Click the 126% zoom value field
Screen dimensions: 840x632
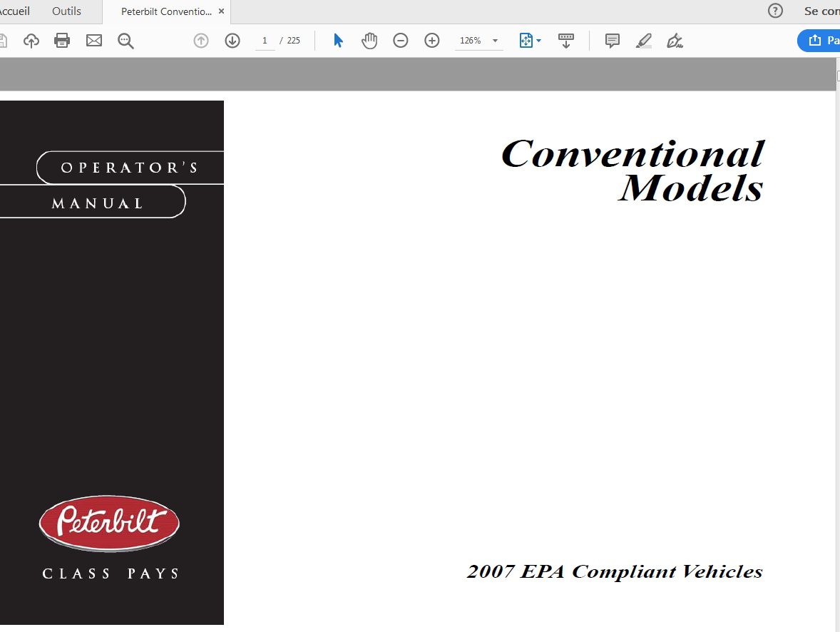pos(471,41)
